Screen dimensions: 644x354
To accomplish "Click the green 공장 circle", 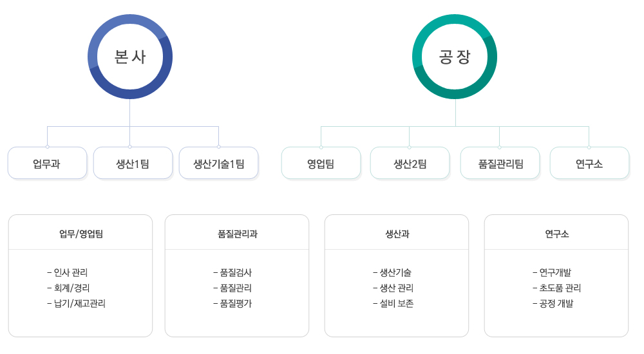I will tap(455, 57).
